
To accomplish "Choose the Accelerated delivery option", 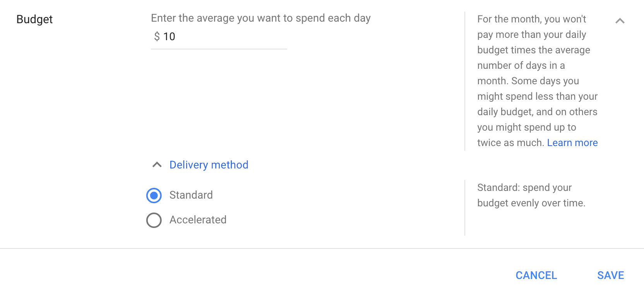I will pyautogui.click(x=154, y=220).
